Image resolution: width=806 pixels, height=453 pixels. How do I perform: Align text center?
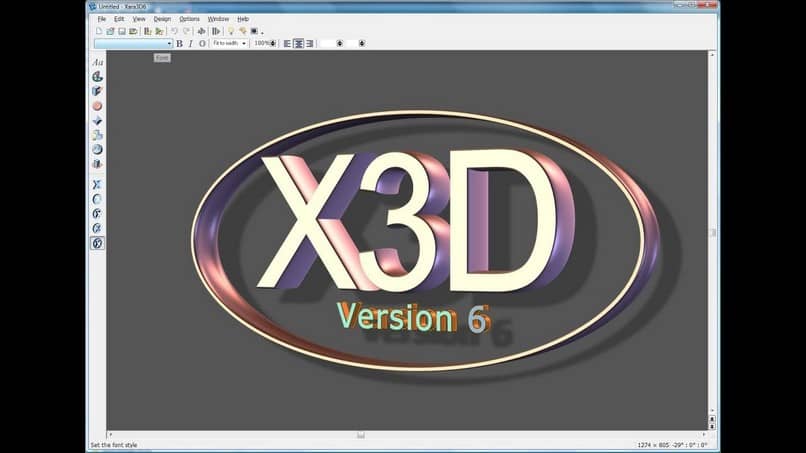[x=299, y=44]
